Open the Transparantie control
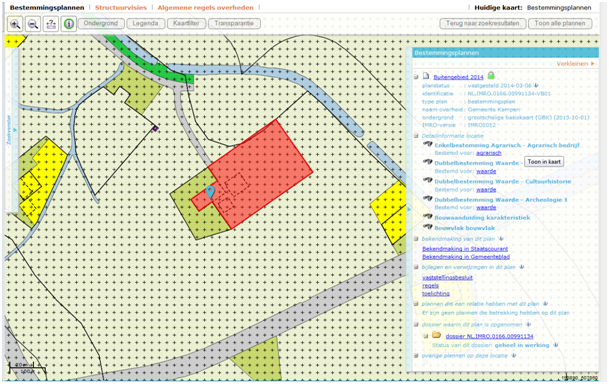This screenshot has width=609, height=384. pos(234,23)
